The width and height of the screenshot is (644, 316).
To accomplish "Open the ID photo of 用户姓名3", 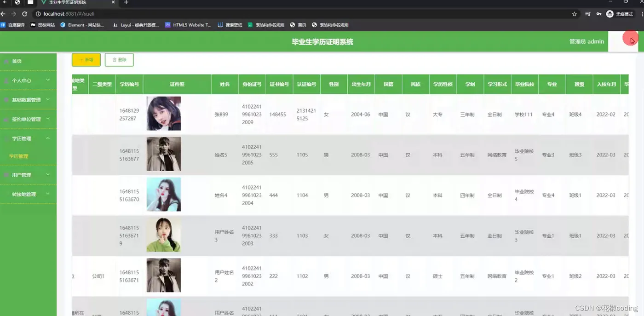I will click(164, 235).
